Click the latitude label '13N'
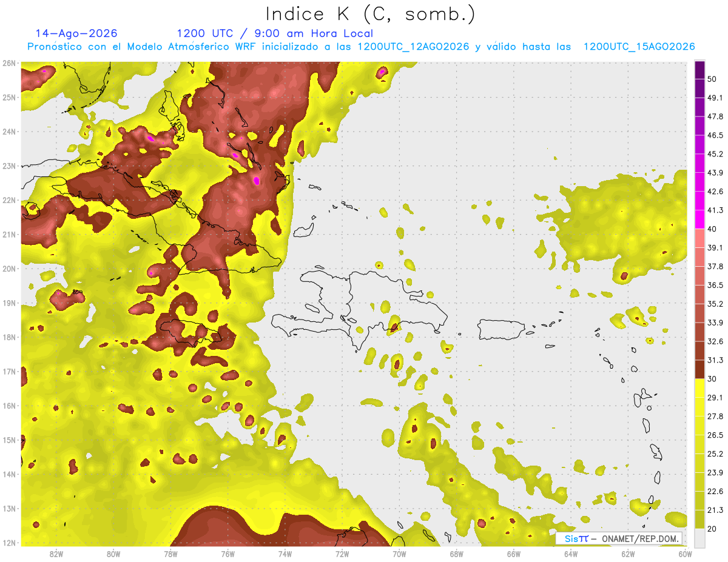This screenshot has height=562, width=728. coord(9,509)
